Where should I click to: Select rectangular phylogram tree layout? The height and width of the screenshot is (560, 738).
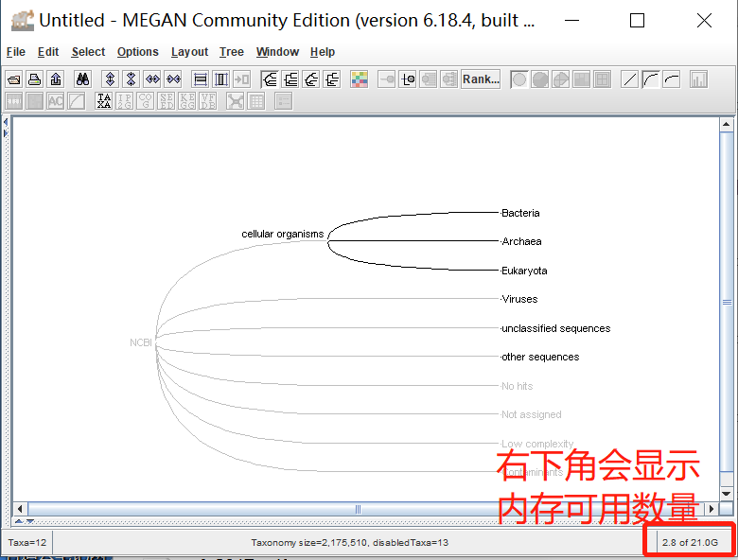(332, 79)
